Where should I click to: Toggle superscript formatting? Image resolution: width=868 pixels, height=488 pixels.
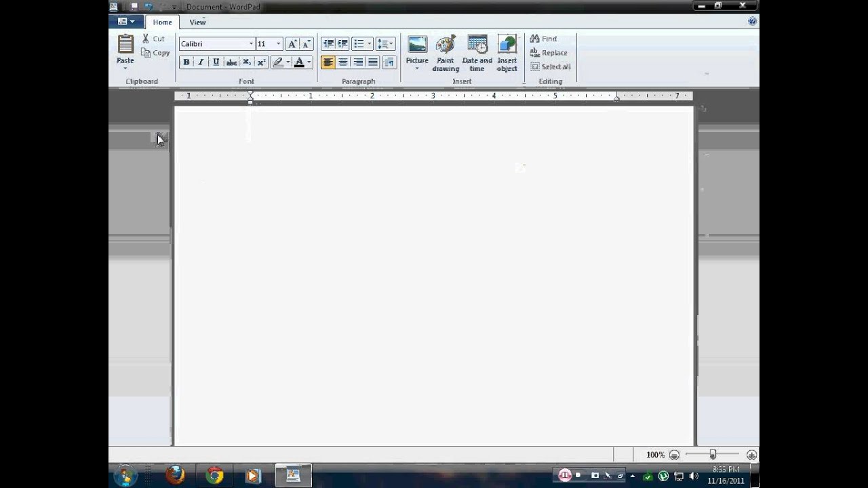click(x=262, y=62)
